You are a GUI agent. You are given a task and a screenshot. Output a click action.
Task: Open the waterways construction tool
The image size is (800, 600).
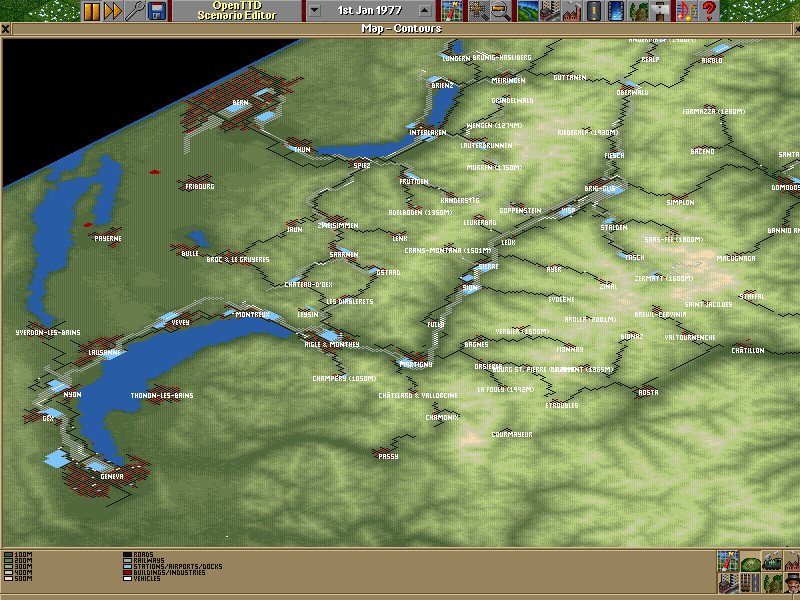615,11
